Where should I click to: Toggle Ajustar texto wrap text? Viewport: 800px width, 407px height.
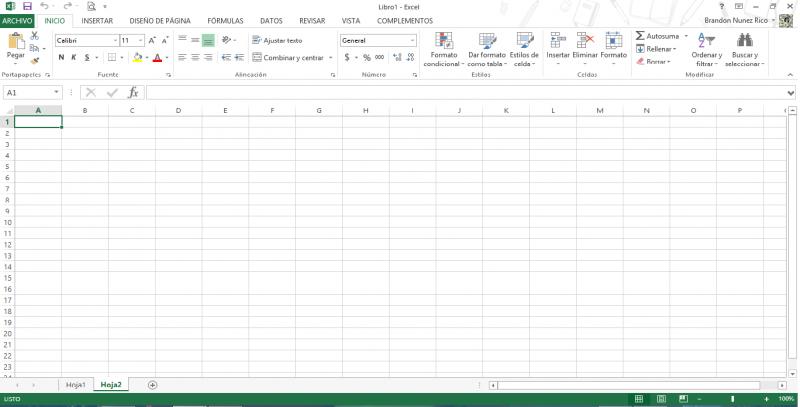click(276, 40)
